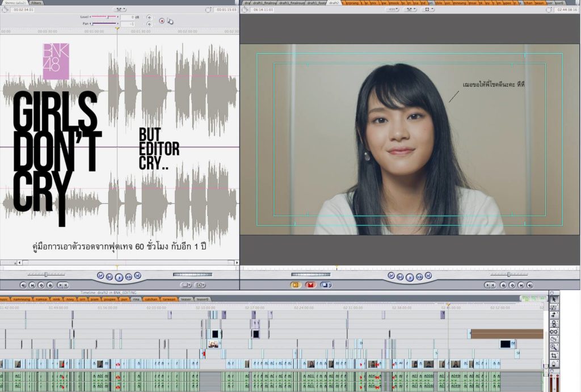The width and height of the screenshot is (581, 392).
Task: Open the poupee sequence tab in Timeline
Action: [110, 299]
